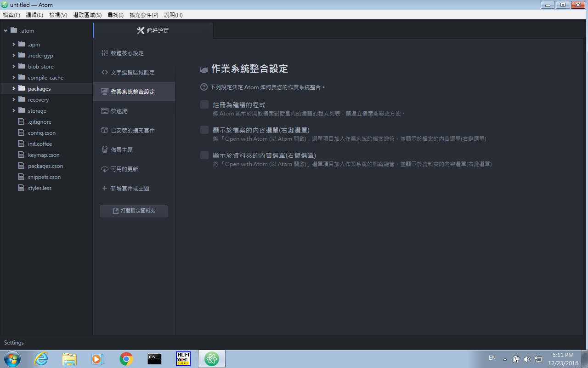
Task: Open the 快速鍵 keybindings panel
Action: click(134, 111)
